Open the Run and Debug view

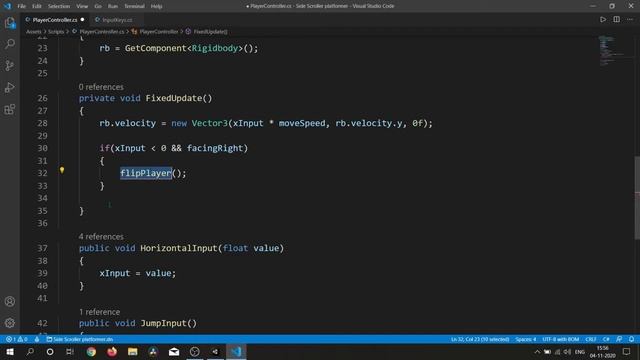point(10,87)
